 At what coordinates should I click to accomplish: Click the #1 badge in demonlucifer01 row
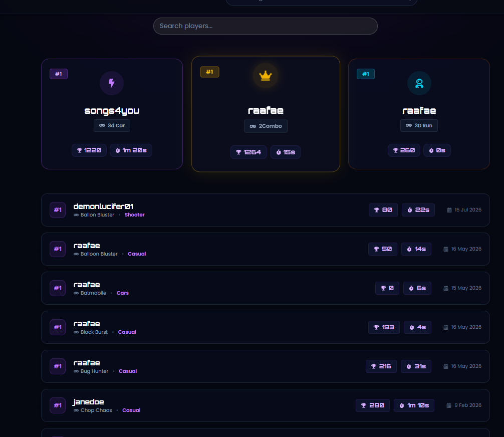(58, 210)
